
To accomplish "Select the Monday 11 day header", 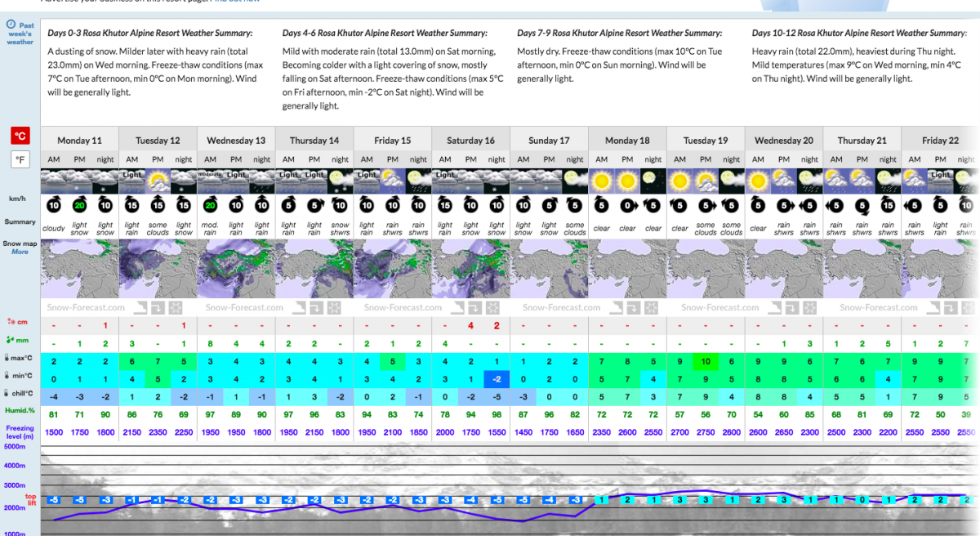I will [80, 141].
